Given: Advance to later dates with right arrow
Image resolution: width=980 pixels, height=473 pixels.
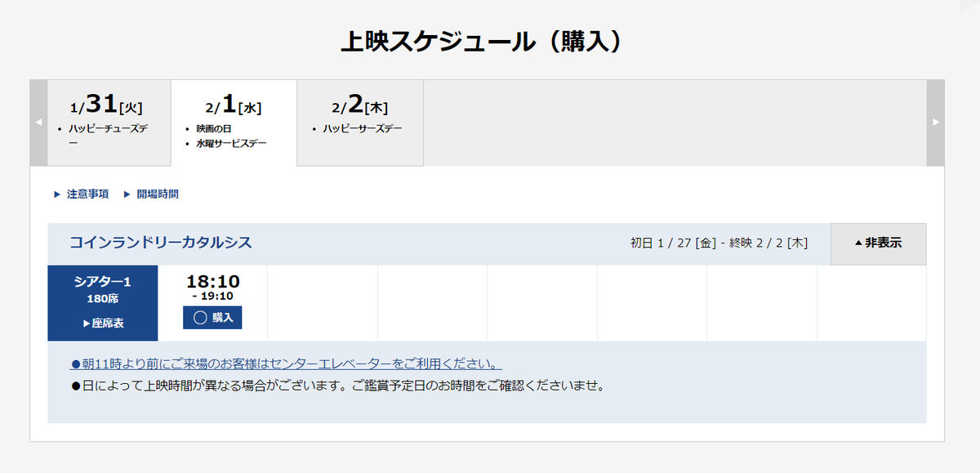Looking at the screenshot, I should tap(936, 123).
